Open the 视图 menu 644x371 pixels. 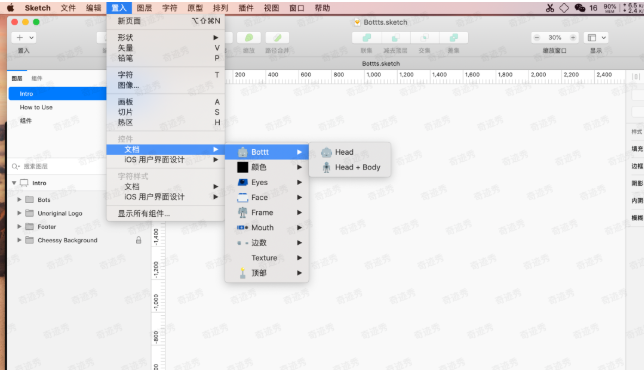[x=271, y=8]
